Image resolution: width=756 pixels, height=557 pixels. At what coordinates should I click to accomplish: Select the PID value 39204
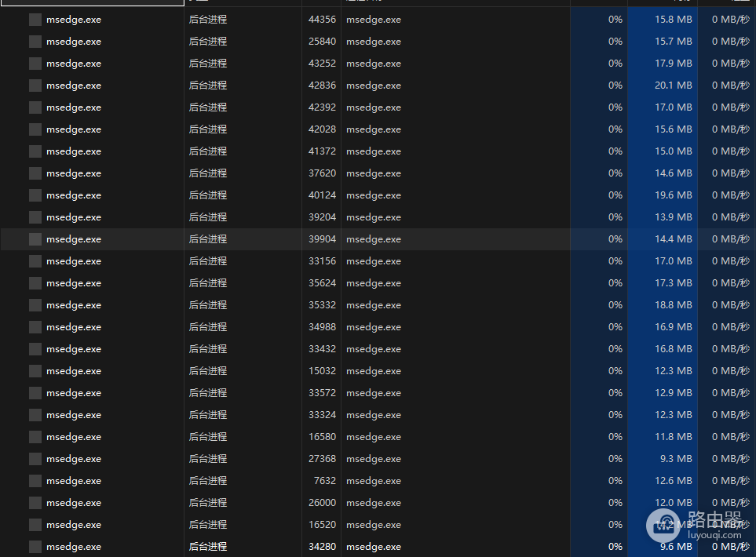coord(322,217)
